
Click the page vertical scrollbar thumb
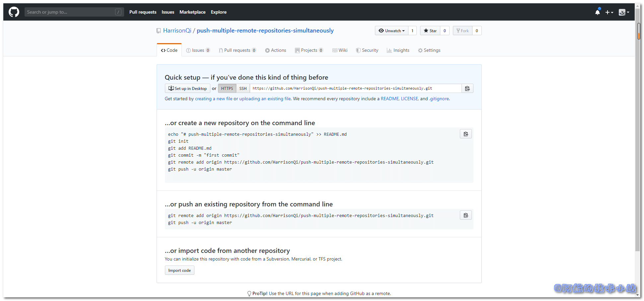638,32
